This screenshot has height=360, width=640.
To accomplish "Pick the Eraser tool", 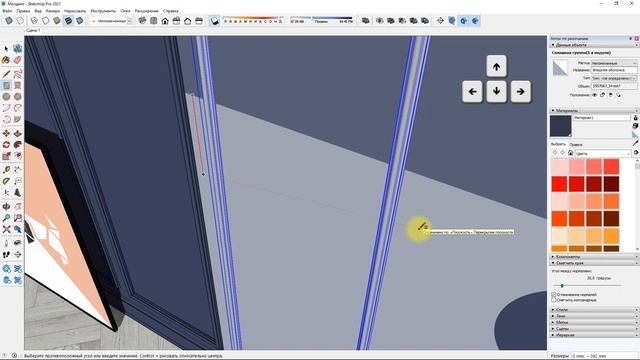I will [x=18, y=60].
